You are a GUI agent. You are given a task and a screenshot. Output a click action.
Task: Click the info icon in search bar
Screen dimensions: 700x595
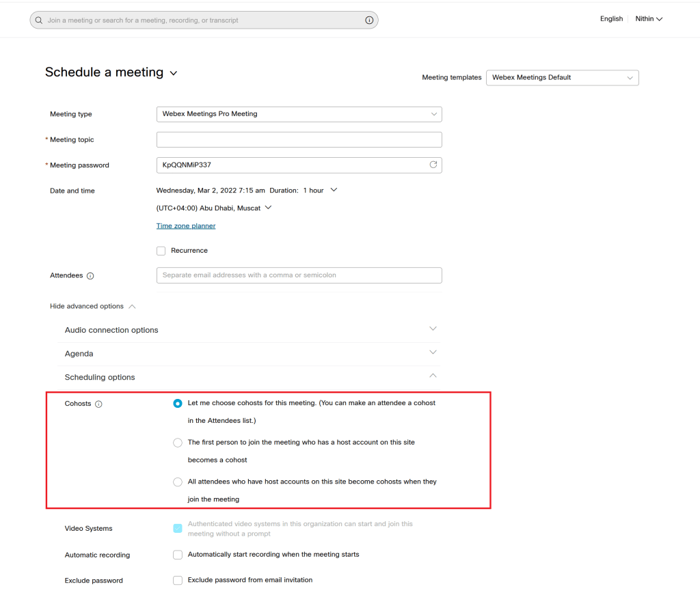tap(369, 20)
